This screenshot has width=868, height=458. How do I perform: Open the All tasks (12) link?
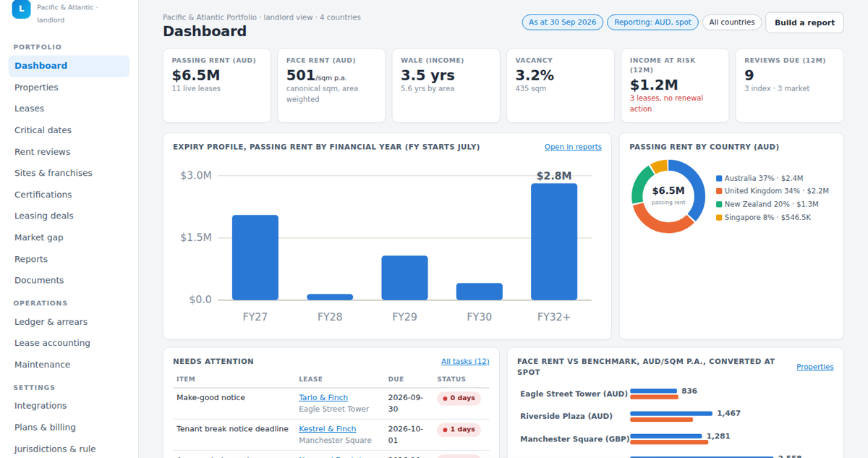tap(465, 362)
